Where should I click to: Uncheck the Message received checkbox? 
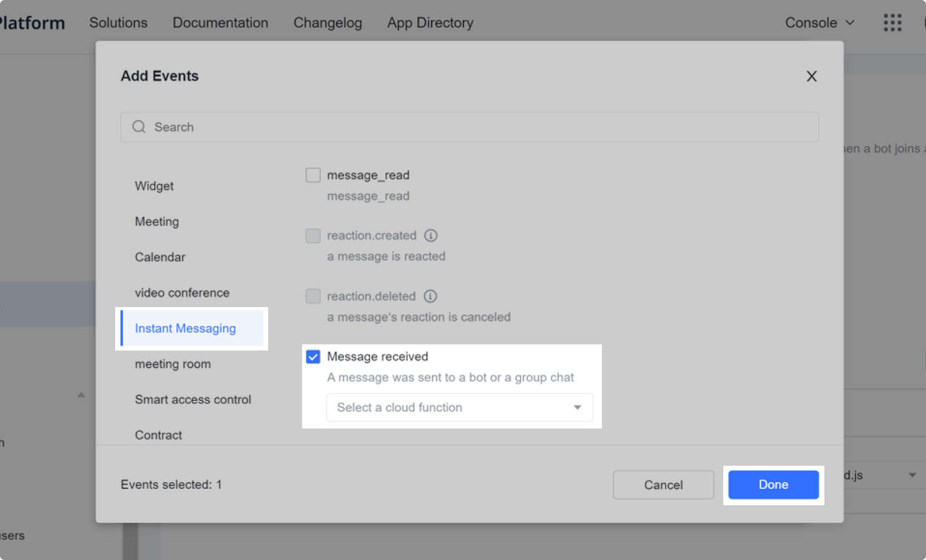coord(313,357)
